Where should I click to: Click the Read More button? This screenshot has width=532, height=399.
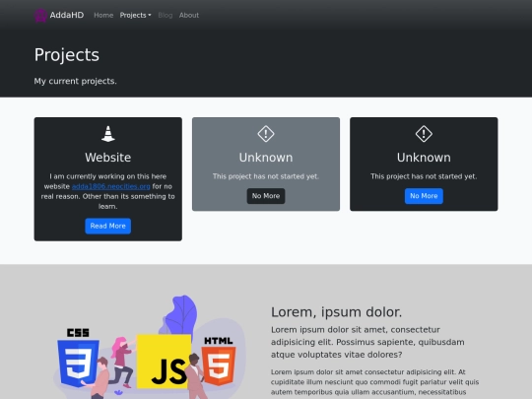[x=108, y=226]
